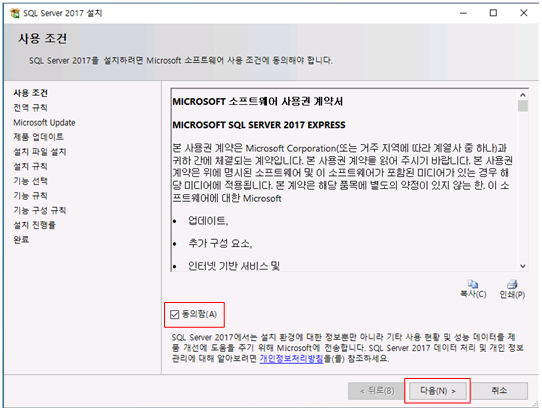Select 기능 규칙 step in sidebar
542x410 pixels.
pyautogui.click(x=30, y=196)
